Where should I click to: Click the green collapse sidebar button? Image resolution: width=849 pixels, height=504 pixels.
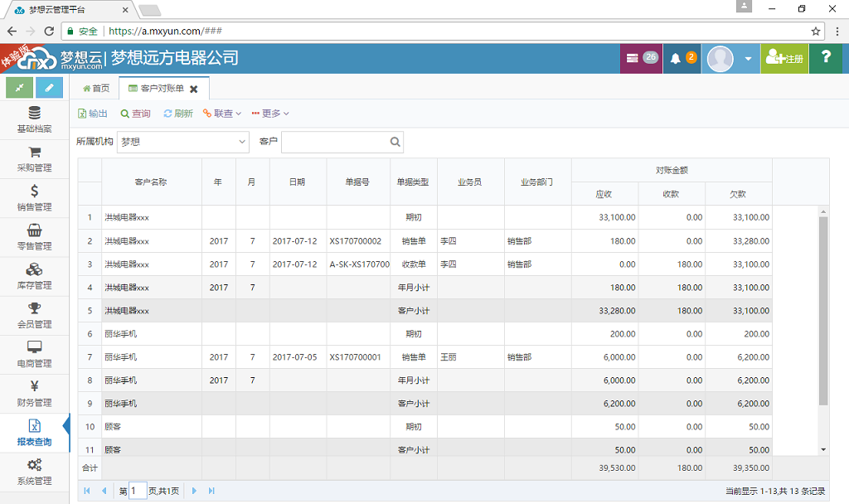tap(20, 88)
